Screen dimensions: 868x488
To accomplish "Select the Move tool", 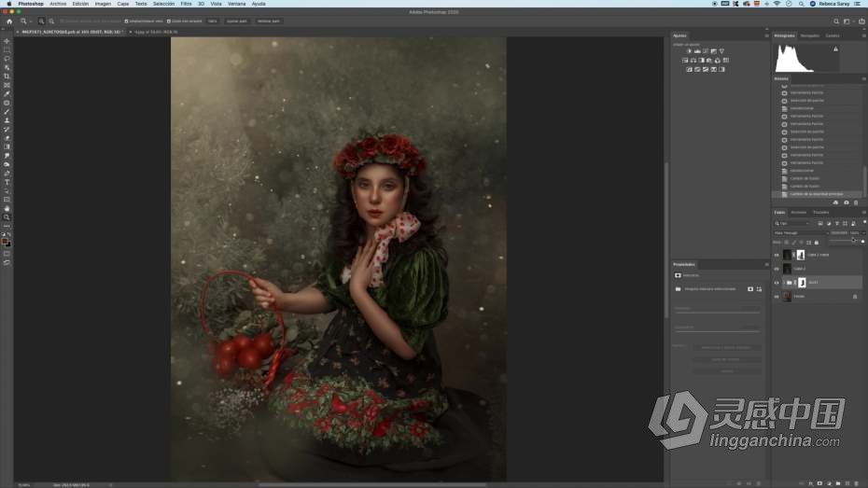I will pos(7,41).
